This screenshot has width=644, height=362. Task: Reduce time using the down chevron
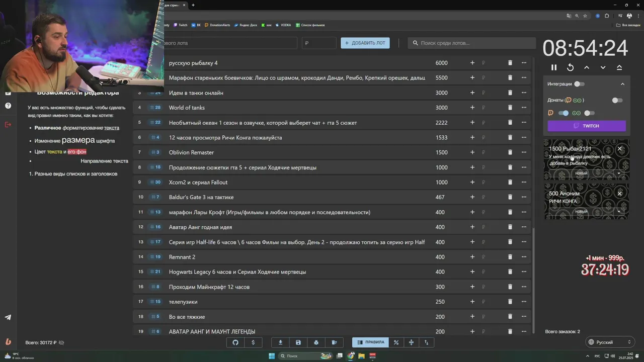603,67
